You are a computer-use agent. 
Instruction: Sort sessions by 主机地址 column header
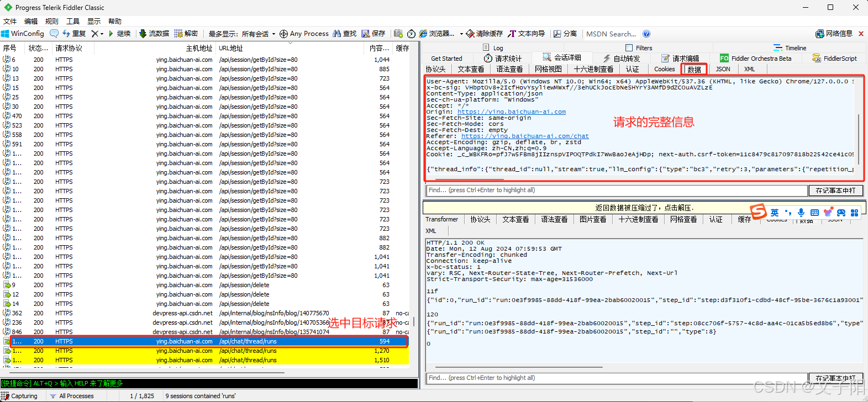[199, 48]
